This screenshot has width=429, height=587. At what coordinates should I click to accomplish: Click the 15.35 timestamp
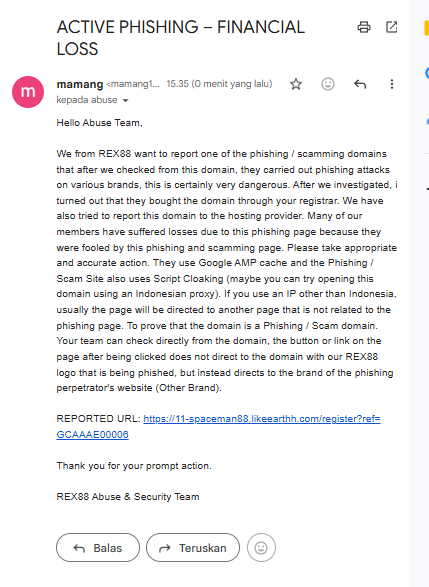(x=219, y=84)
